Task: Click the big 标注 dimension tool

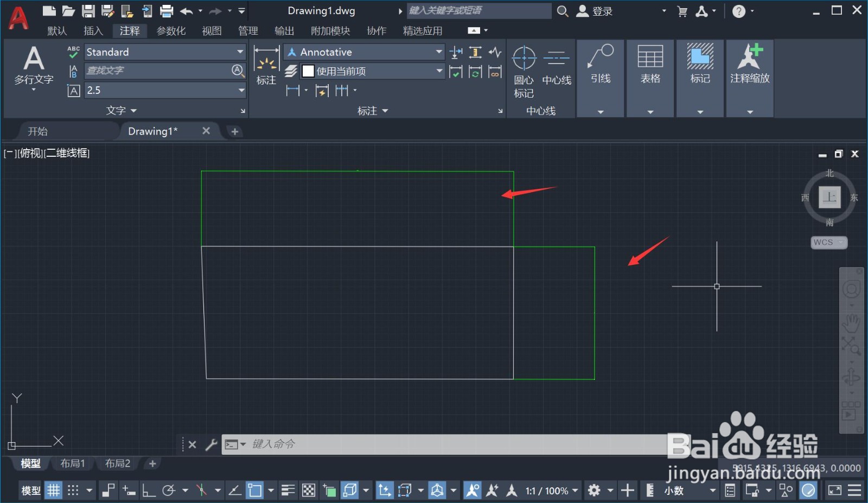Action: click(x=266, y=66)
